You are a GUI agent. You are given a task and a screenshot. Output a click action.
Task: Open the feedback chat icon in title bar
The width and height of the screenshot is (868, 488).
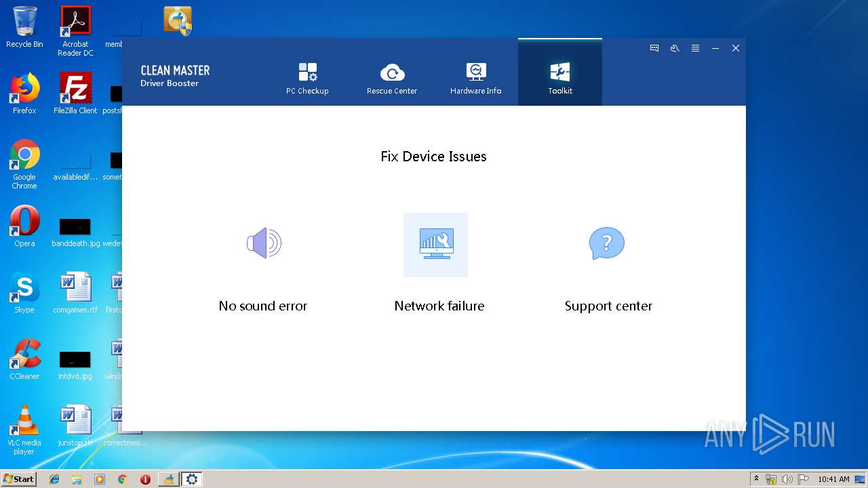pos(654,48)
